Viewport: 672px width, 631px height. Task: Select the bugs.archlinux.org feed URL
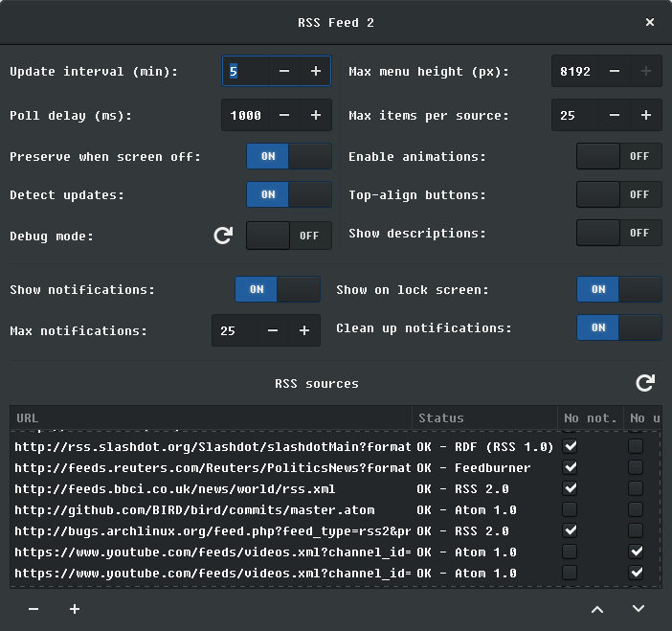213,530
